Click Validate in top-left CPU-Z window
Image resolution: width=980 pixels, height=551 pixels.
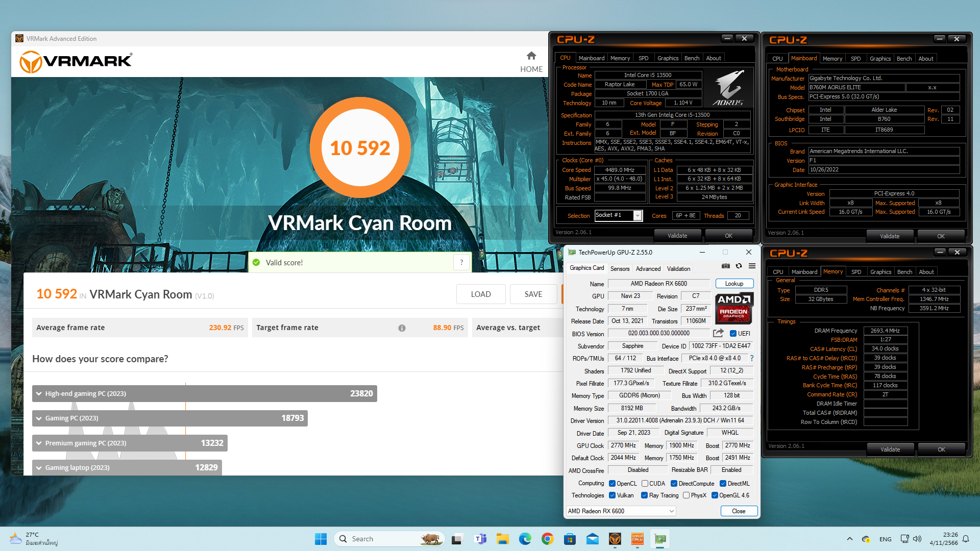677,236
